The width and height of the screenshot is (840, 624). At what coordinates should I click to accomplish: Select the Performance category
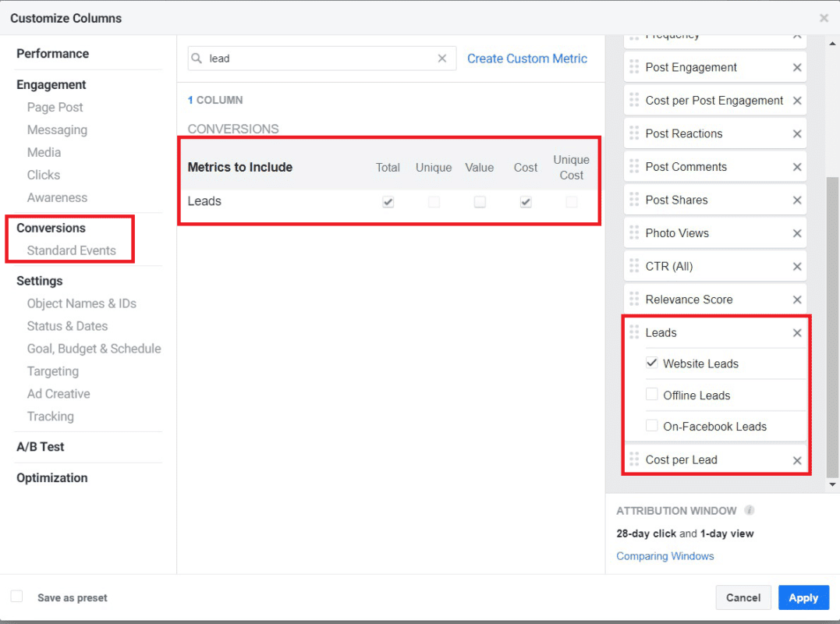(52, 54)
